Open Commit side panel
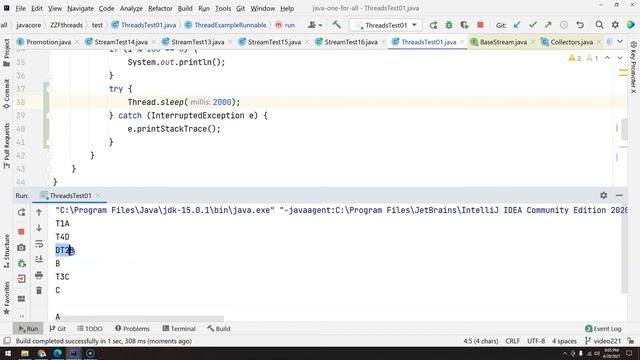The image size is (640, 360). point(7,94)
